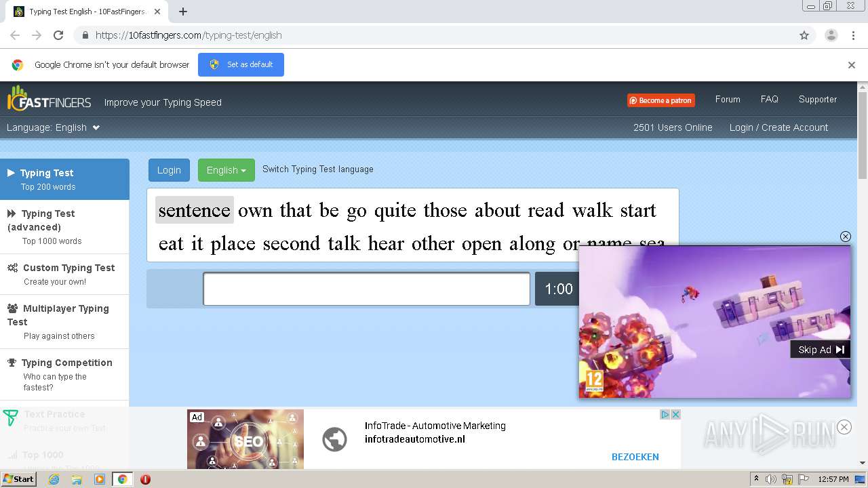This screenshot has width=868, height=488.
Task: Skip the video ad
Action: click(821, 350)
